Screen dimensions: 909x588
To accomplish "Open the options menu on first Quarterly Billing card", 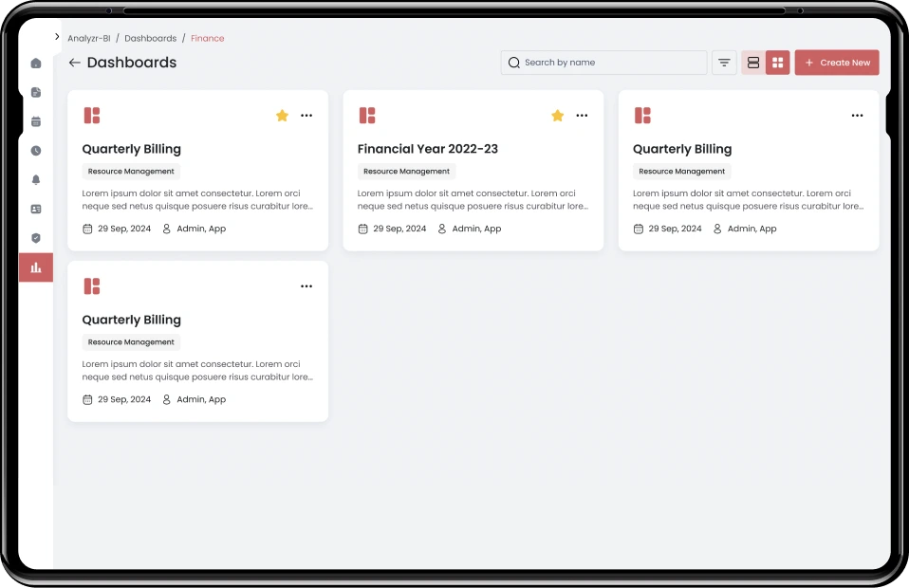I will click(x=306, y=115).
